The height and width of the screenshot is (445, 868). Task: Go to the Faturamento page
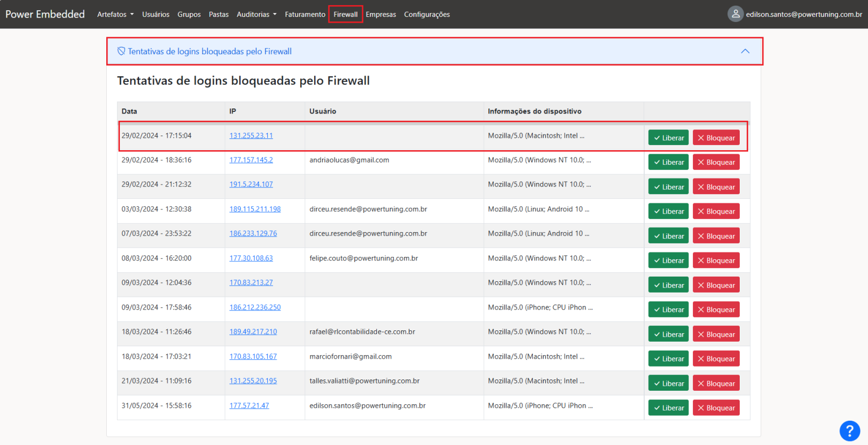click(305, 15)
